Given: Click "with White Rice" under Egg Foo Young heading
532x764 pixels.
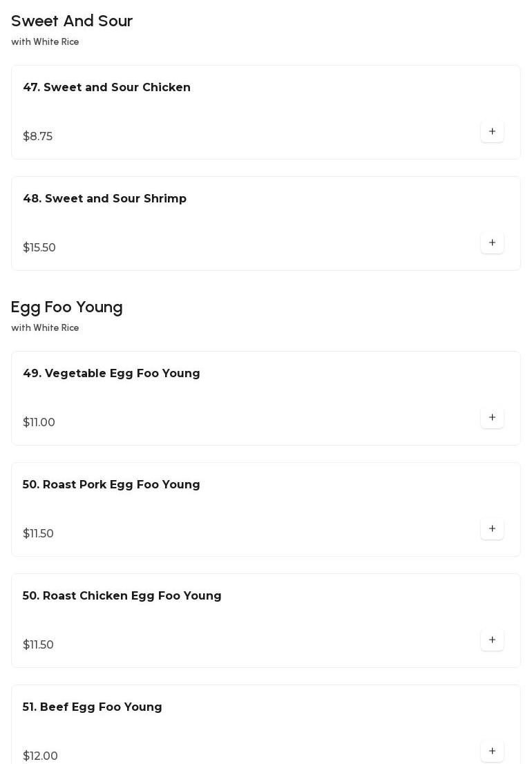Looking at the screenshot, I should [45, 328].
